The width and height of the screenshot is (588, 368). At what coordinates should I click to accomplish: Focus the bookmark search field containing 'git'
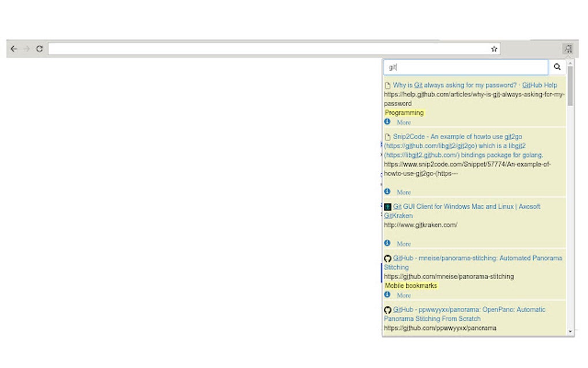coord(466,67)
